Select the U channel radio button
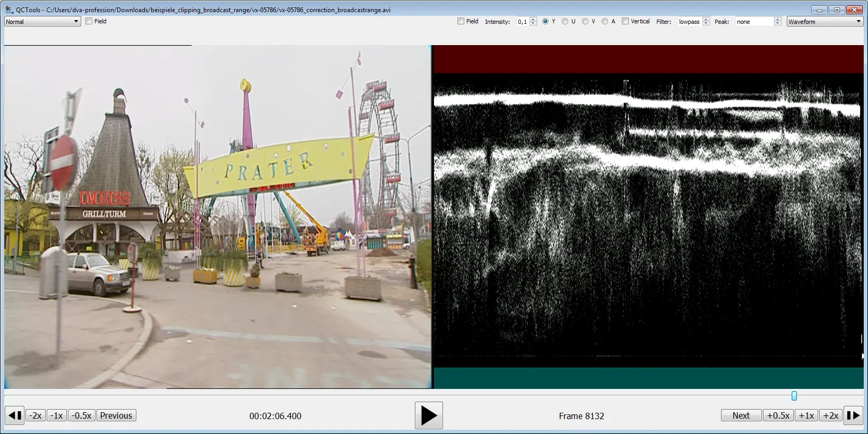868x434 pixels. coord(565,21)
